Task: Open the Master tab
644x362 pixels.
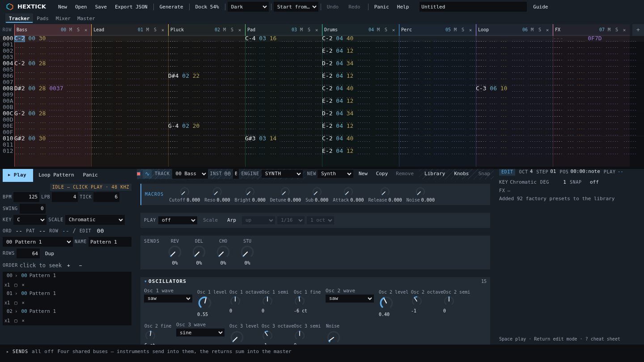Action: click(86, 18)
